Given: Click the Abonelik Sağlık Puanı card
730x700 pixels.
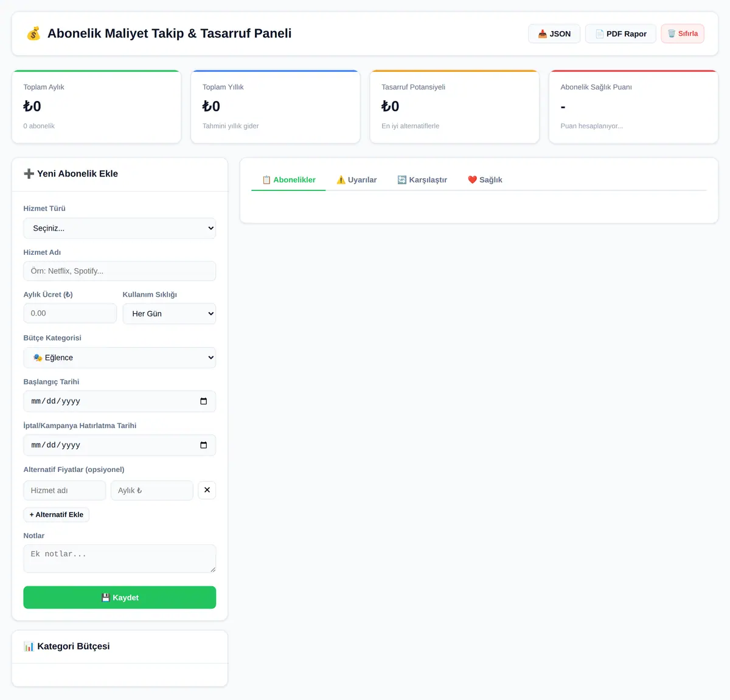Looking at the screenshot, I should pos(633,107).
